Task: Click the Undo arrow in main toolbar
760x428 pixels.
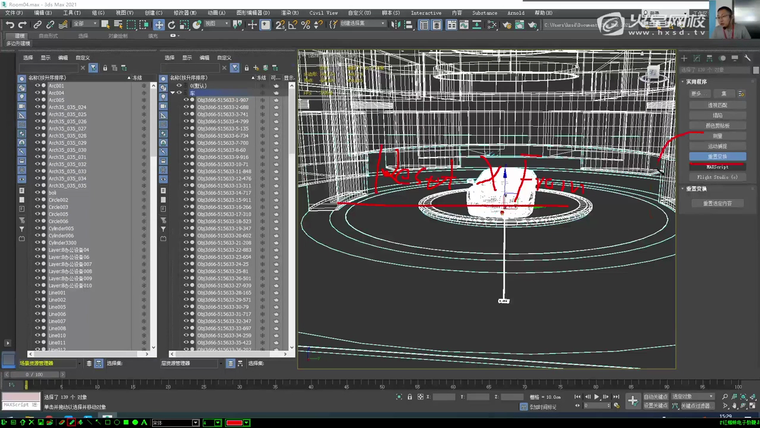Action: point(8,23)
